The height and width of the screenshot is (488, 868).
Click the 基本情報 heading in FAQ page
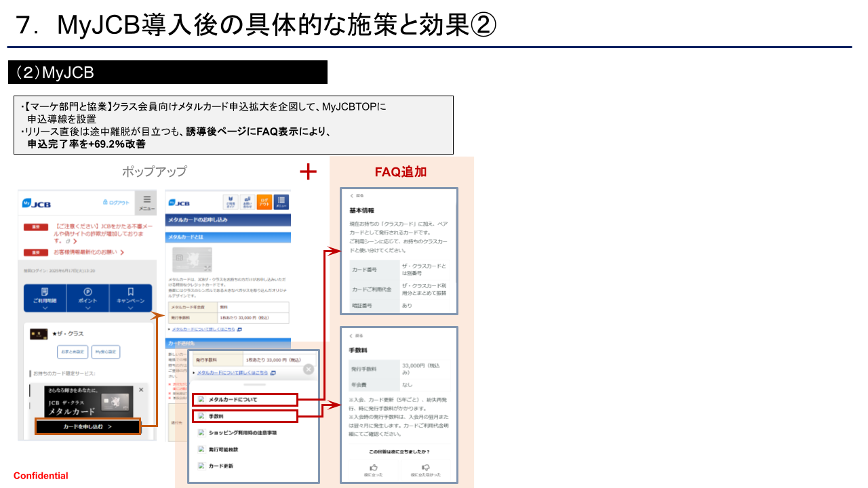click(361, 211)
